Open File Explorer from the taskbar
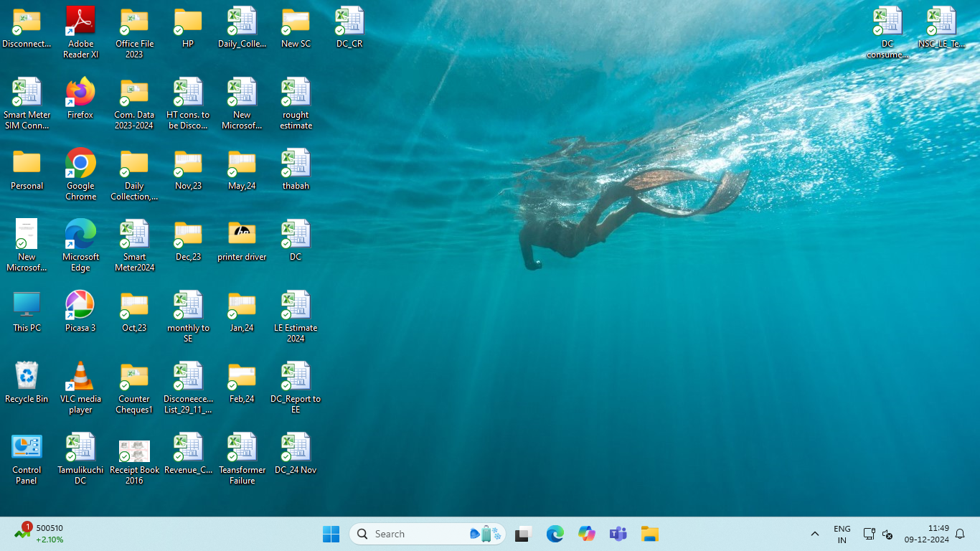Screen dimensions: 980x551 pyautogui.click(x=650, y=534)
